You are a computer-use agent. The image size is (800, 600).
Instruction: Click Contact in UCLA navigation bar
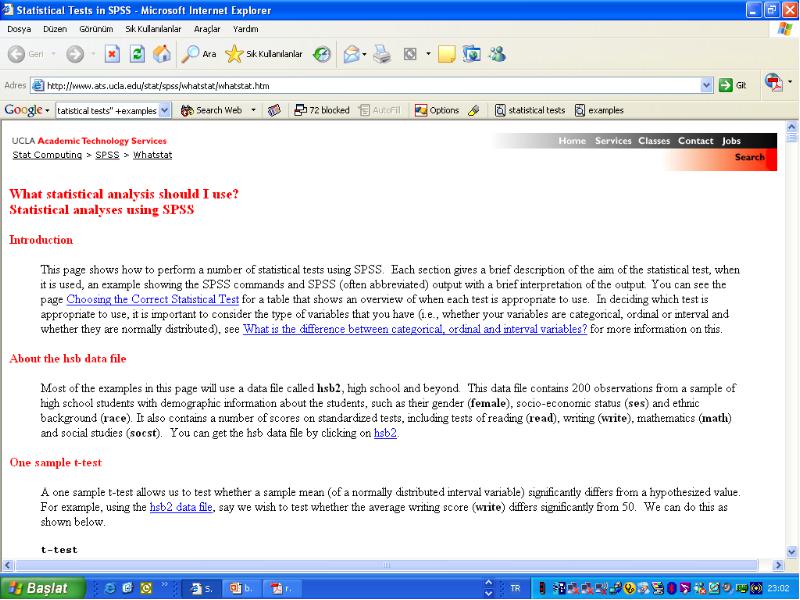(x=695, y=141)
